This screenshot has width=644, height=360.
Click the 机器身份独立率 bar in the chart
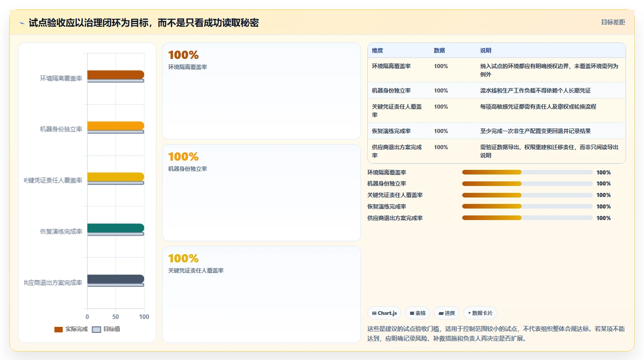point(116,126)
